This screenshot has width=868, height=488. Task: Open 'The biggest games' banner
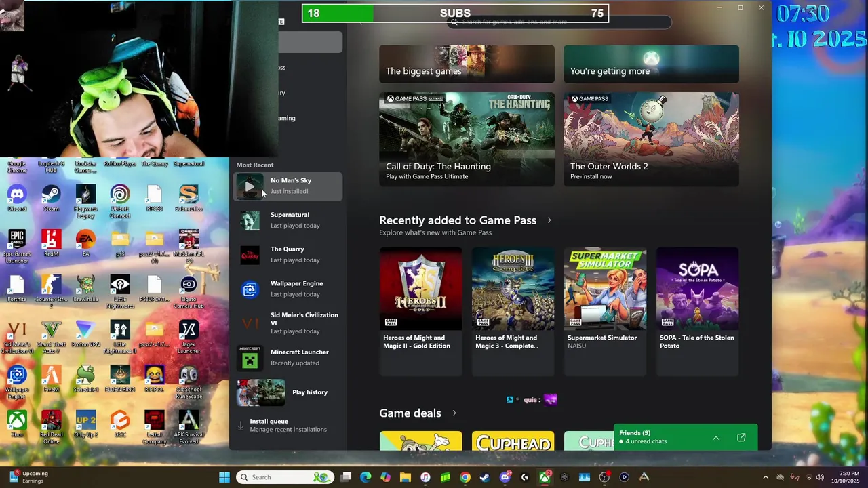tap(467, 64)
